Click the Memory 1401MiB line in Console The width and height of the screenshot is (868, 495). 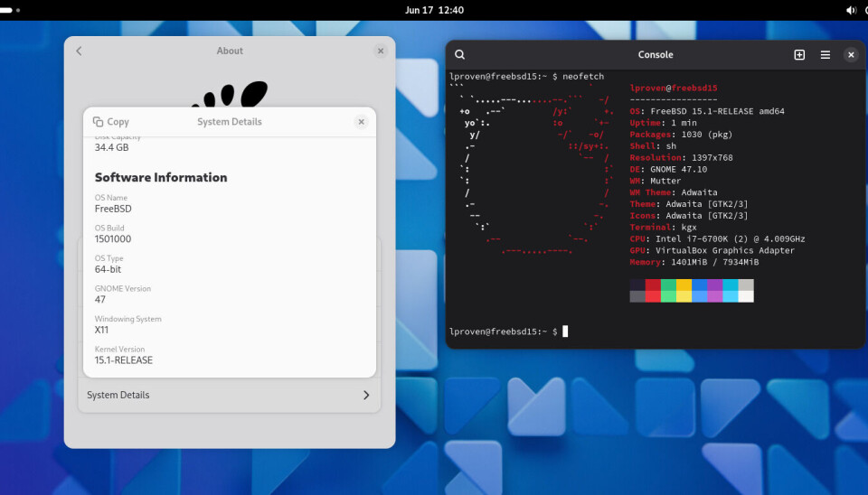694,262
